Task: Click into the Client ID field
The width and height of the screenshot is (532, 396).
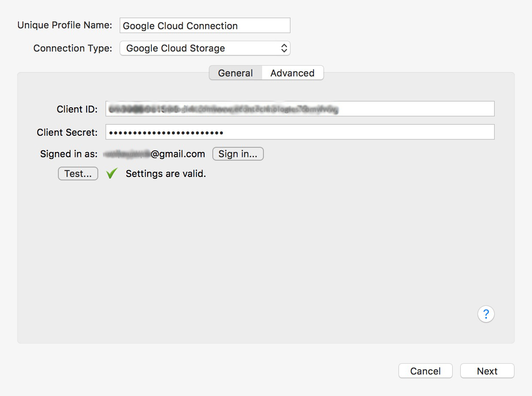Action: 300,109
